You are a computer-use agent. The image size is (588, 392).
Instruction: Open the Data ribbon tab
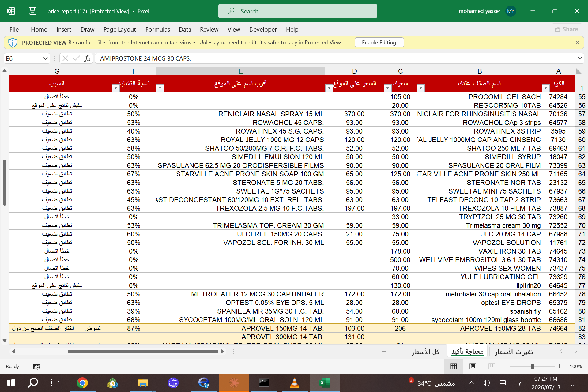point(185,29)
